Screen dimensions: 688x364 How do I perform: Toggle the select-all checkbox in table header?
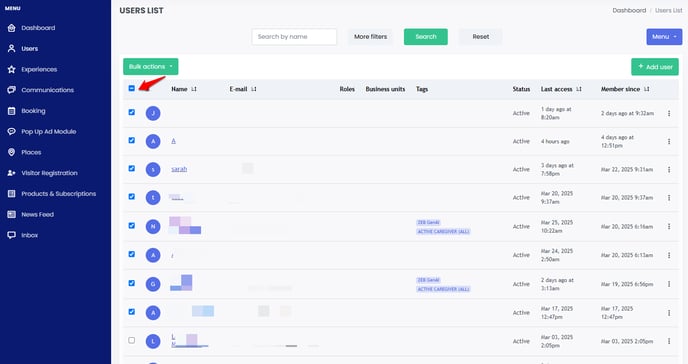click(132, 89)
